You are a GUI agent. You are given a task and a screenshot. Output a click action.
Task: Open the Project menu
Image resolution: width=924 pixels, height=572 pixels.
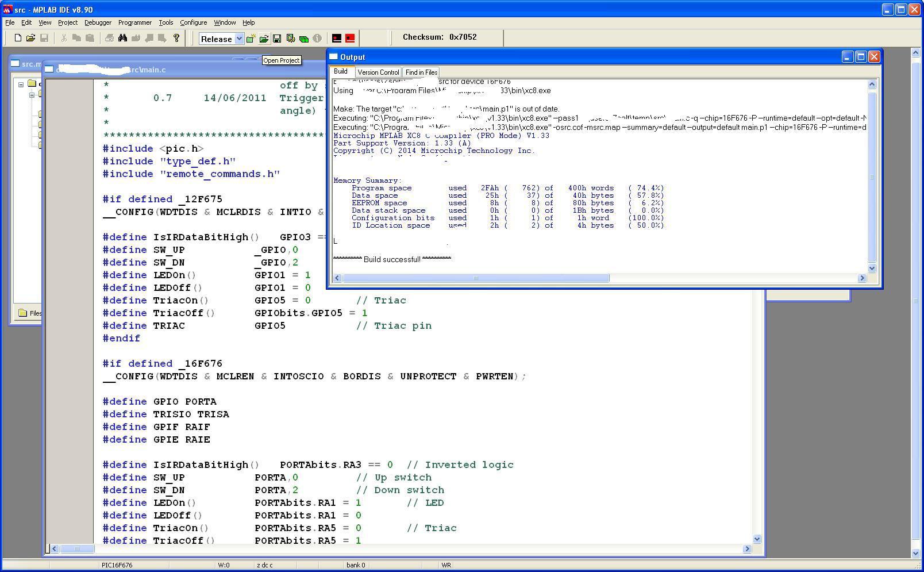pos(68,22)
